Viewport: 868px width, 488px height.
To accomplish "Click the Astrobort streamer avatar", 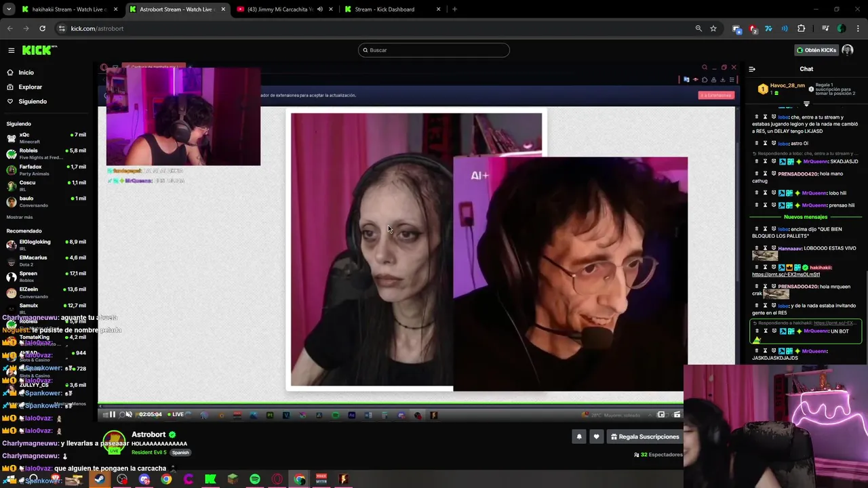I will click(x=114, y=443).
